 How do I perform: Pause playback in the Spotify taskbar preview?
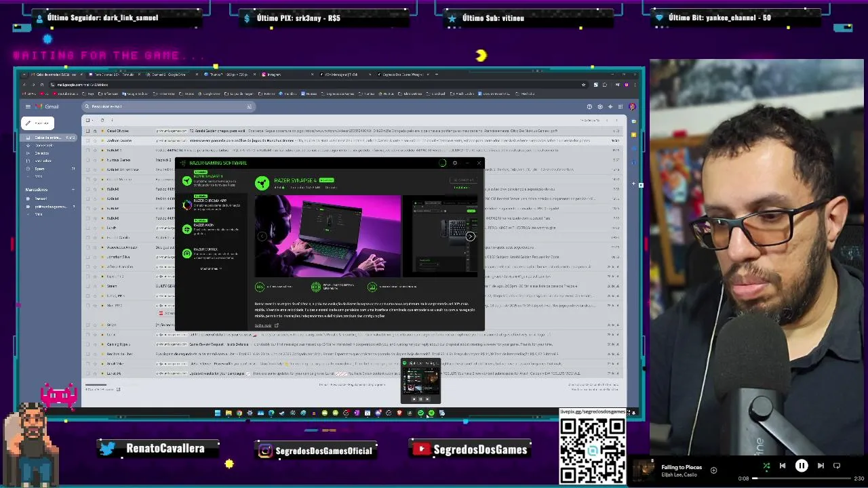(420, 399)
